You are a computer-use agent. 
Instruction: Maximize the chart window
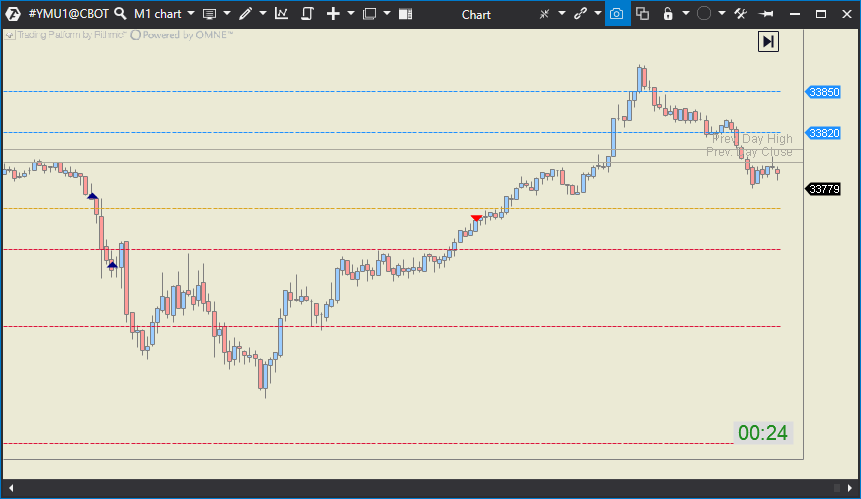[x=821, y=14]
